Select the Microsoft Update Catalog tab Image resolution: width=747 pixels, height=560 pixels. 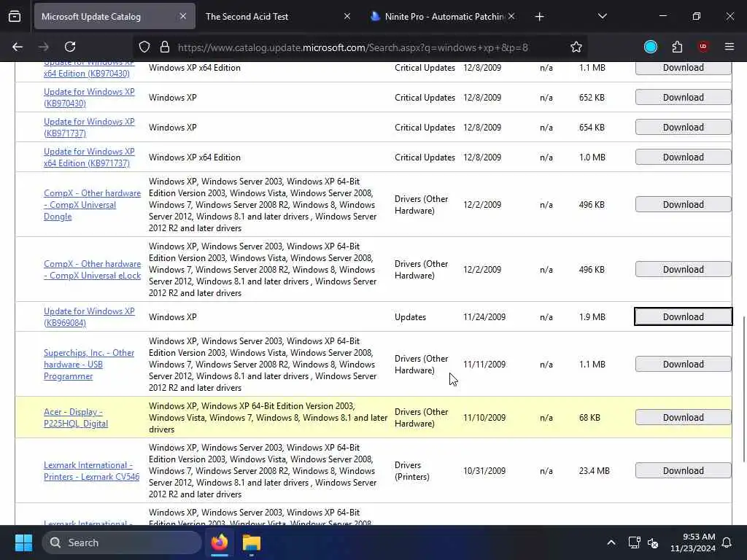[x=115, y=17]
